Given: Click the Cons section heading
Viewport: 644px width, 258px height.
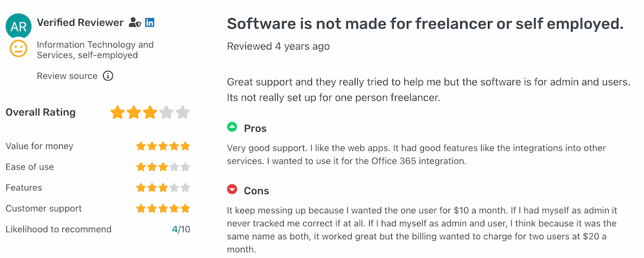Looking at the screenshot, I should click(x=256, y=190).
